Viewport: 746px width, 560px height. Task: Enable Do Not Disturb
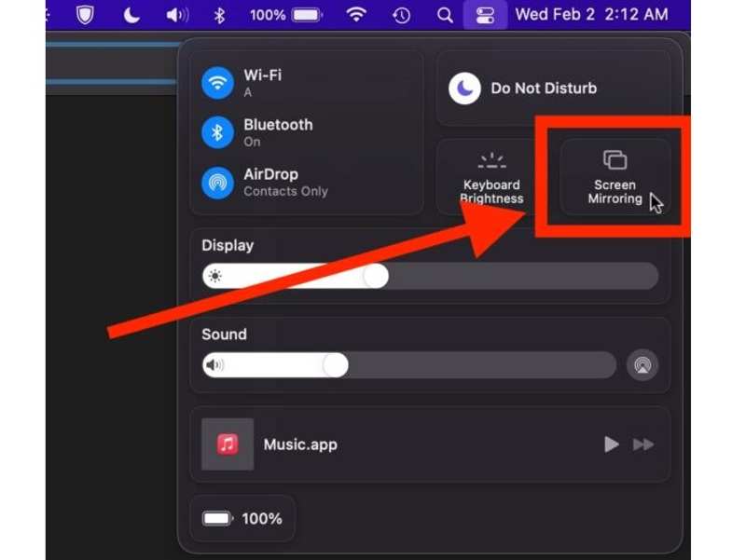pos(463,89)
